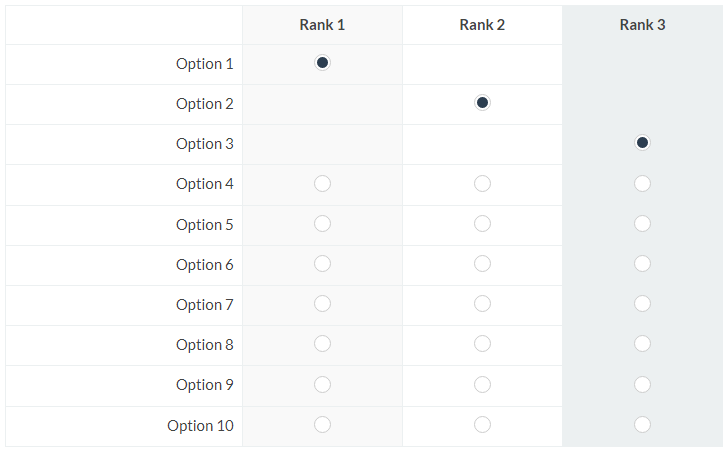This screenshot has height=452, width=728.
Task: Set Option 9 to Rank 3
Action: [643, 384]
